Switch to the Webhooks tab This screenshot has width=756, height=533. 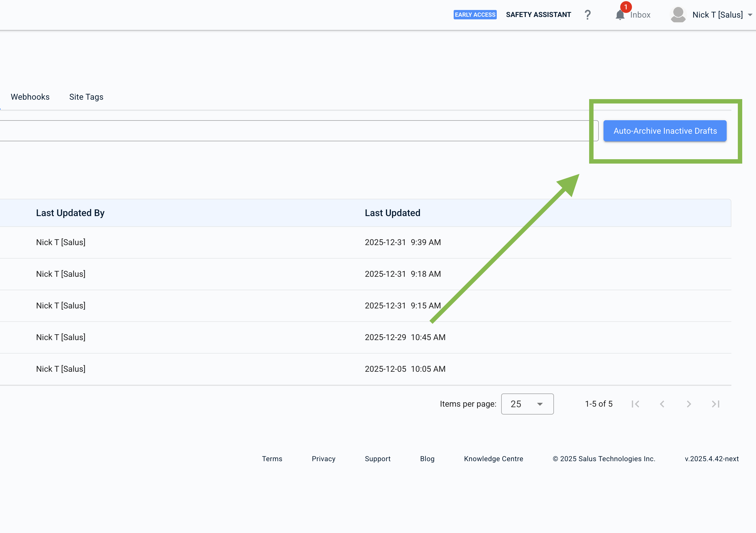(x=30, y=97)
